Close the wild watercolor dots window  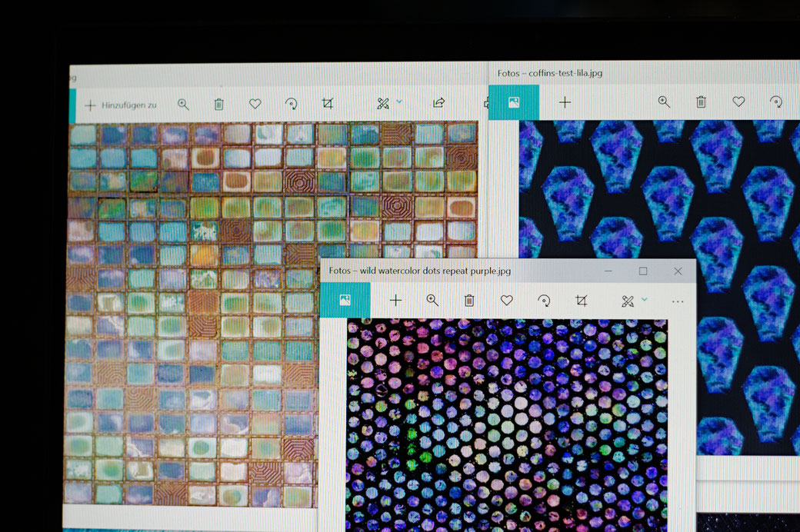click(678, 271)
